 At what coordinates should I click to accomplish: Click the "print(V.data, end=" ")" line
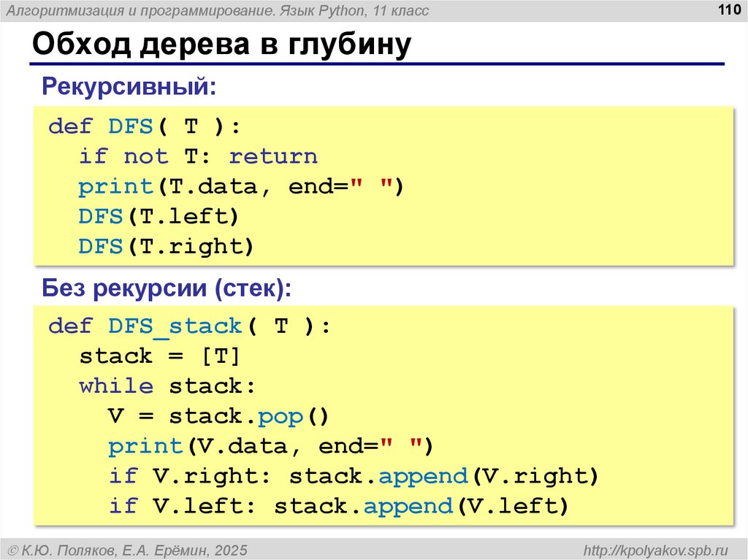(271, 446)
